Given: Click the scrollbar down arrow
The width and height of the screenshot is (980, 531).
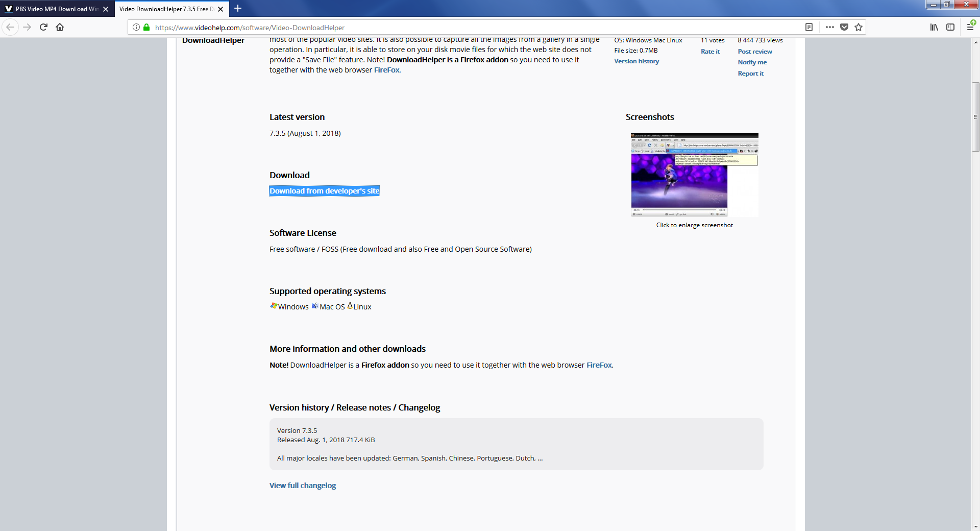Looking at the screenshot, I should (x=975, y=526).
